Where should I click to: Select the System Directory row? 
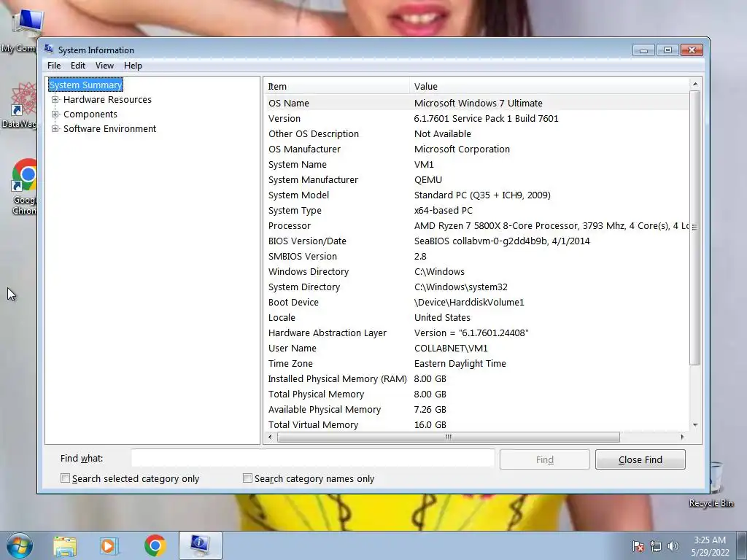(x=476, y=287)
